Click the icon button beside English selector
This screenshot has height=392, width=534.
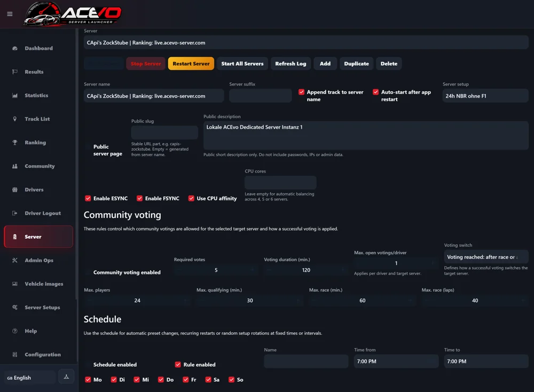click(66, 377)
